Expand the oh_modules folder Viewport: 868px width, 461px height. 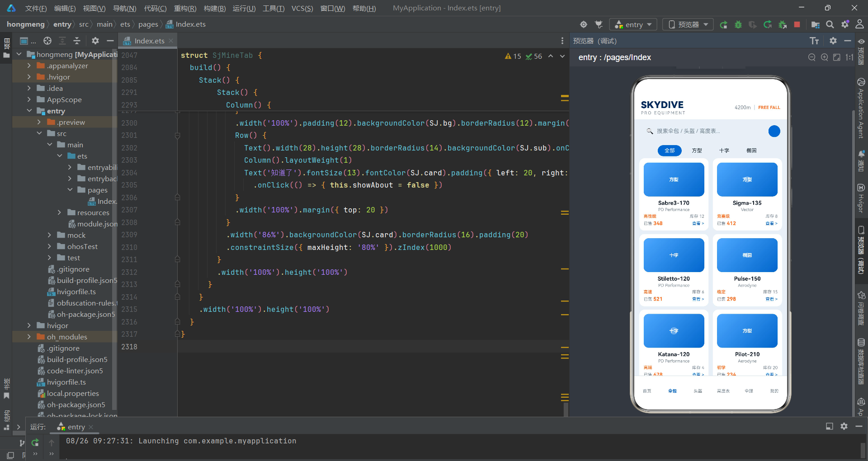coord(29,337)
